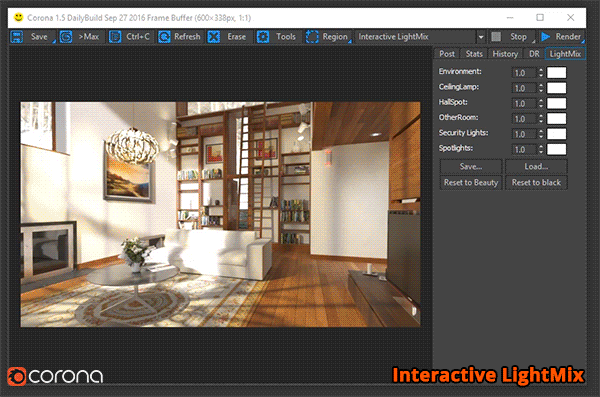This screenshot has width=600, height=397.
Task: Switch to the Post tab
Action: click(447, 54)
